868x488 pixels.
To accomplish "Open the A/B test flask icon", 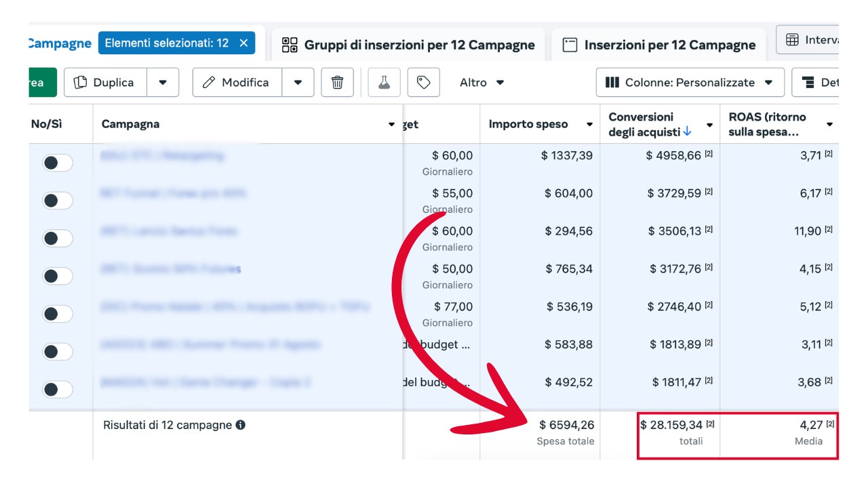I will 384,82.
